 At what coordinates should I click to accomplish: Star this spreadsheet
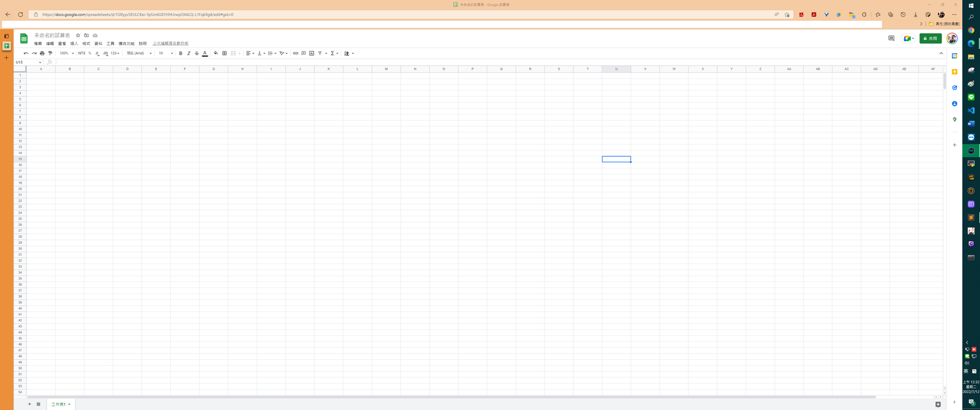tap(78, 36)
